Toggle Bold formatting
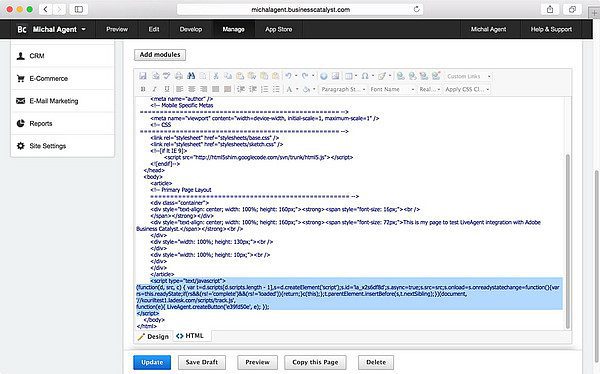This screenshot has height=374, width=600. coord(143,89)
